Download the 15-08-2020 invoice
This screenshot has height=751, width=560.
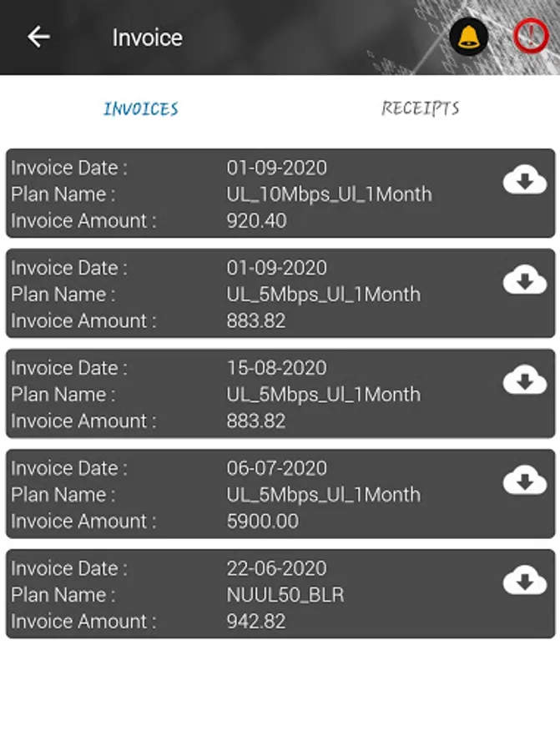point(524,381)
